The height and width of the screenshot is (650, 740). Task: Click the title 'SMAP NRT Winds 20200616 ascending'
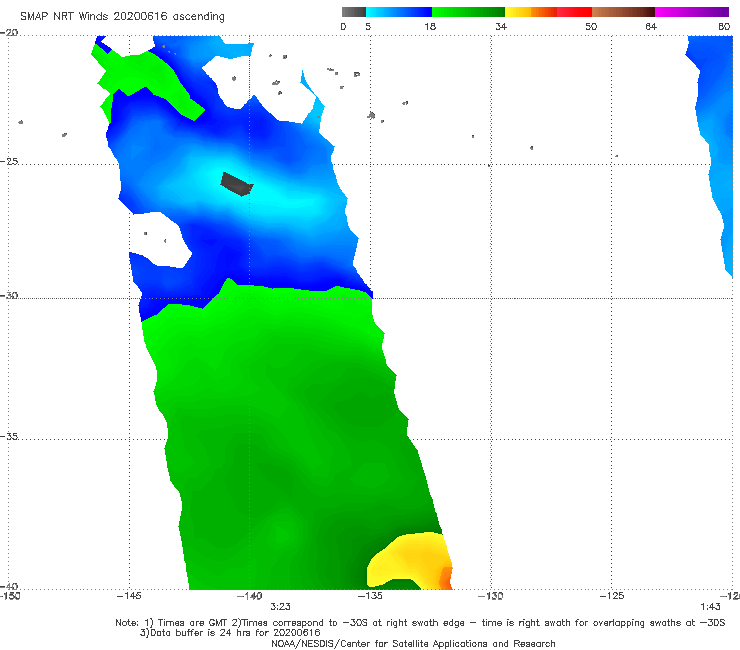click(122, 17)
